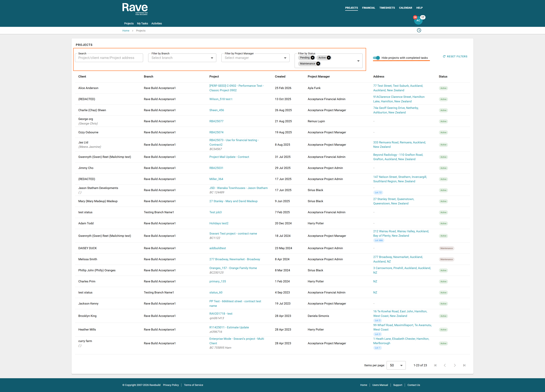
Task: Click the project search input field
Action: [x=109, y=58]
